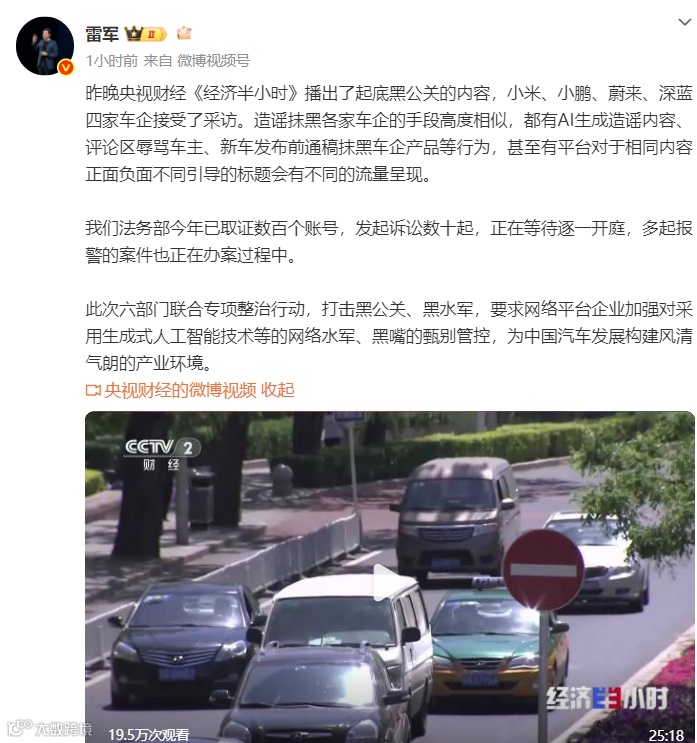The height and width of the screenshot is (743, 697).
Task: Open the 雷军 username link
Action: coord(102,34)
